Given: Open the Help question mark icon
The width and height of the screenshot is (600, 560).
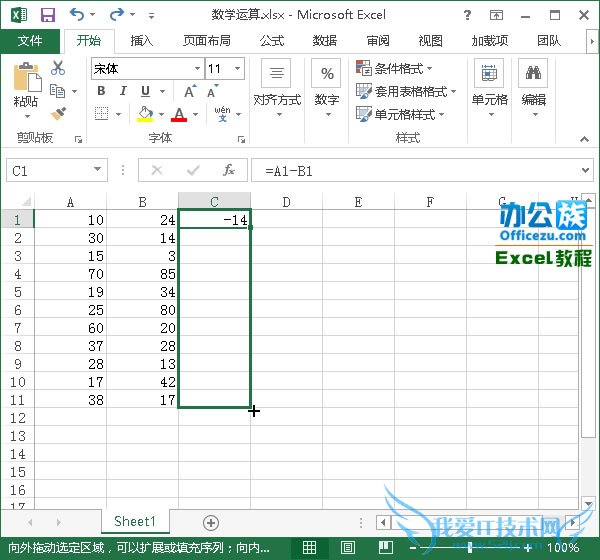Looking at the screenshot, I should (469, 15).
